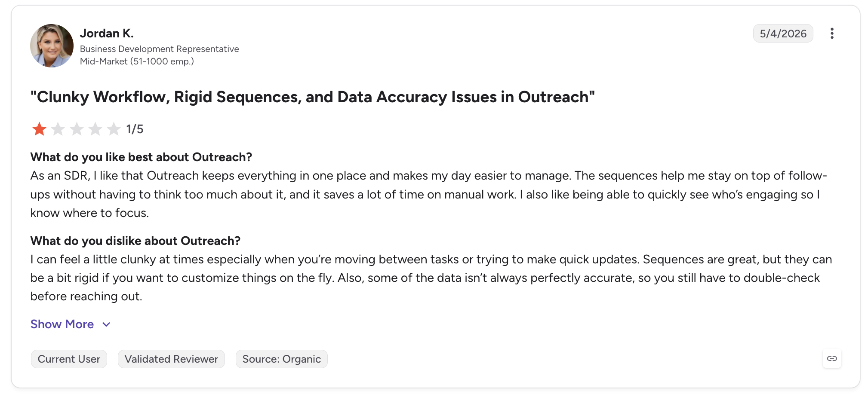This screenshot has height=397, width=868.
Task: Click Jordan K. profile photo
Action: 52,46
